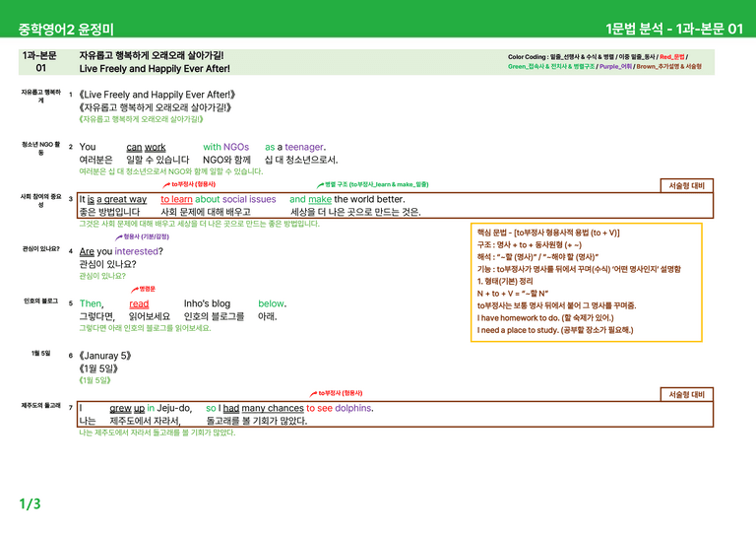The width and height of the screenshot is (756, 535).
Task: Click the sentence 'Are you interested?'
Action: 121,251
